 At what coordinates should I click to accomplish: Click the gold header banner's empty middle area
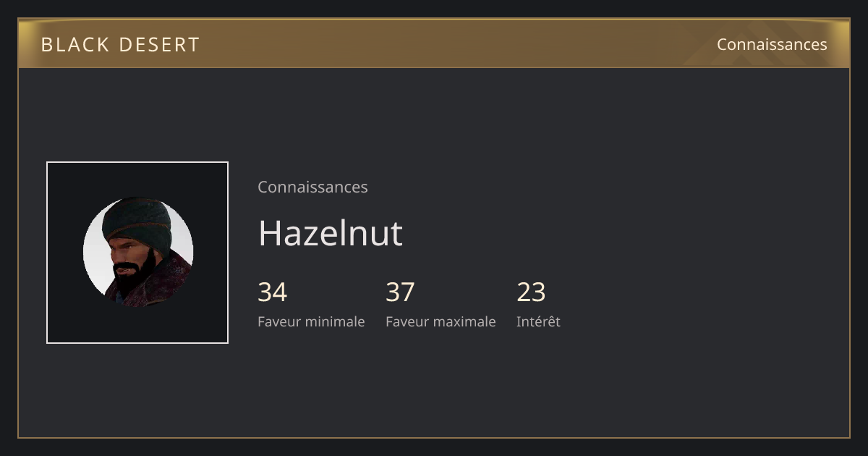tap(448, 44)
